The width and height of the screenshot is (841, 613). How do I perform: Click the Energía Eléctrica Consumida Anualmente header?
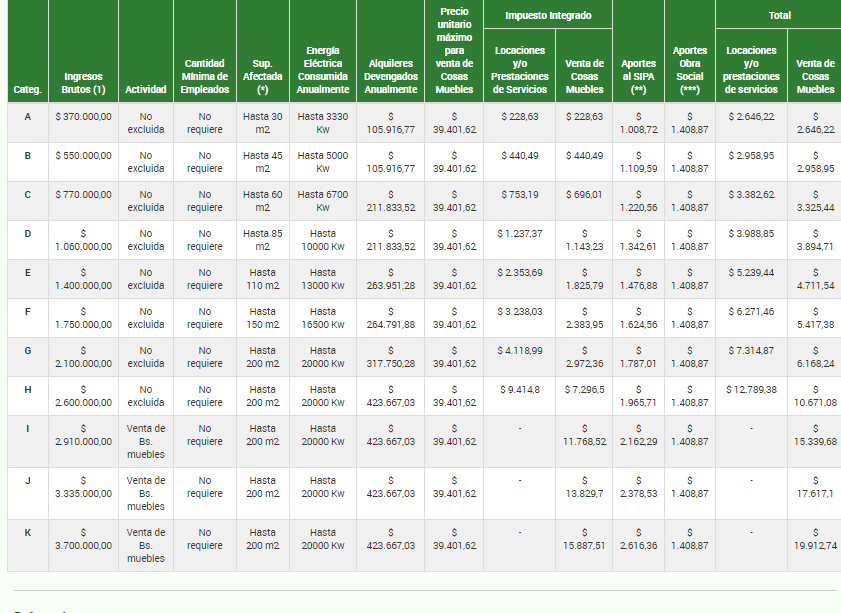[x=323, y=70]
